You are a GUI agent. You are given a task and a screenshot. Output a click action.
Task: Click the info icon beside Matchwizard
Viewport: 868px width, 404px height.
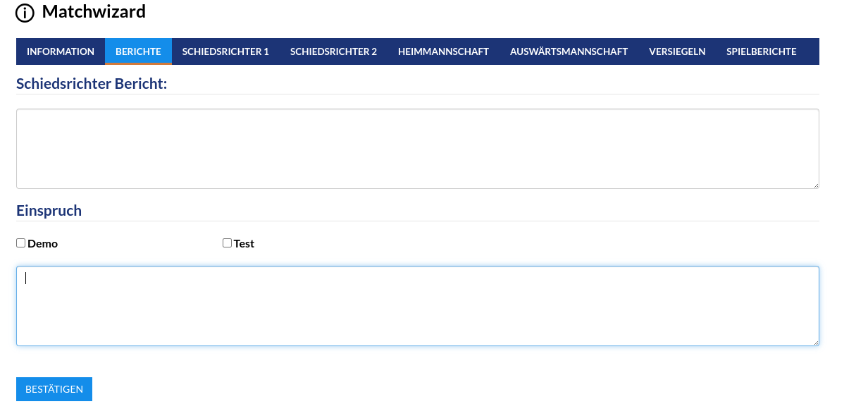pos(25,13)
